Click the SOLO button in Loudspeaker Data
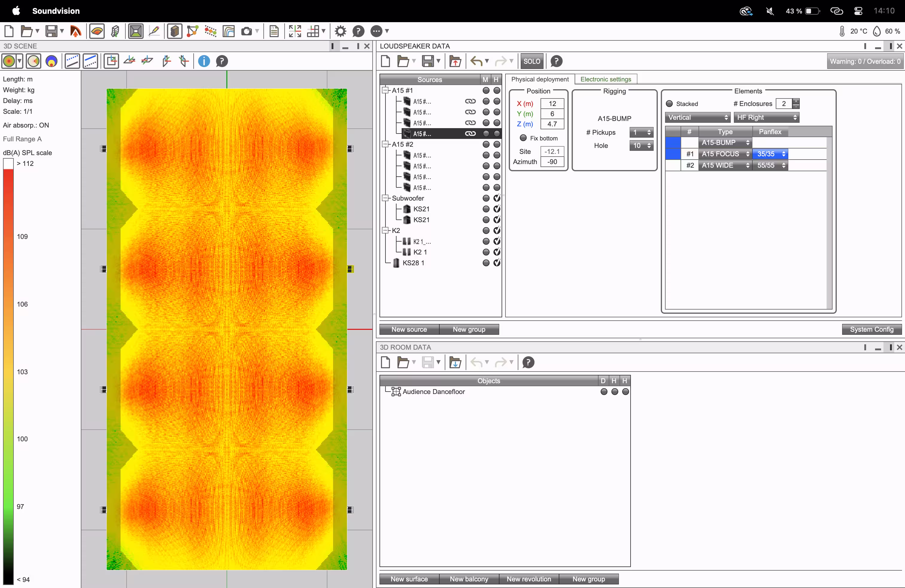Image resolution: width=905 pixels, height=588 pixels. click(531, 61)
